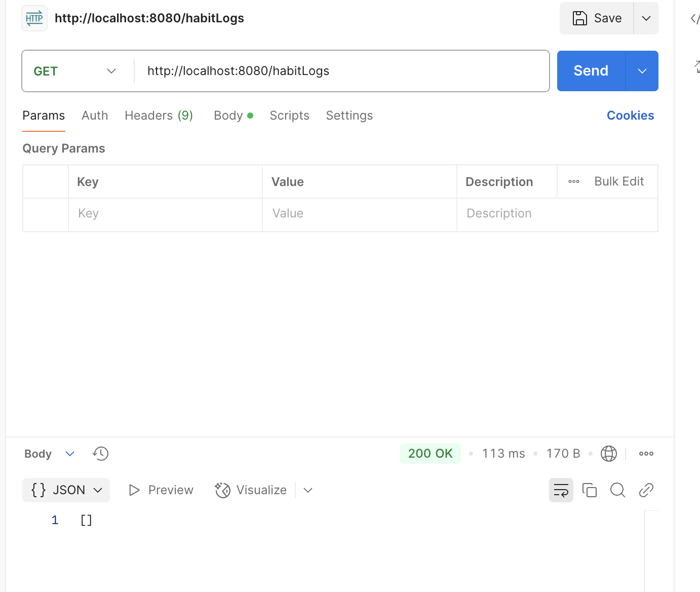Image resolution: width=700 pixels, height=592 pixels.
Task: Click the query params options ellipsis icon
Action: coord(574,181)
